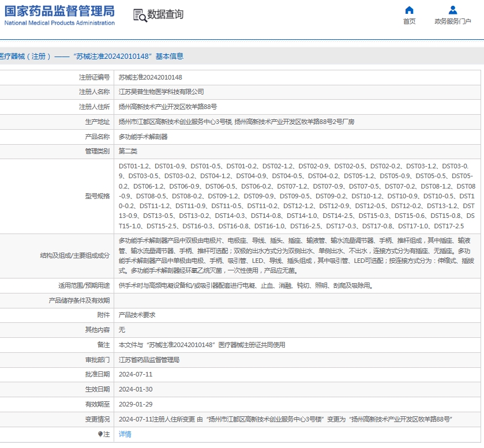Click the 适用范围/预期用途 row label
Image resolution: width=484 pixels, height=448 pixels.
(84, 286)
